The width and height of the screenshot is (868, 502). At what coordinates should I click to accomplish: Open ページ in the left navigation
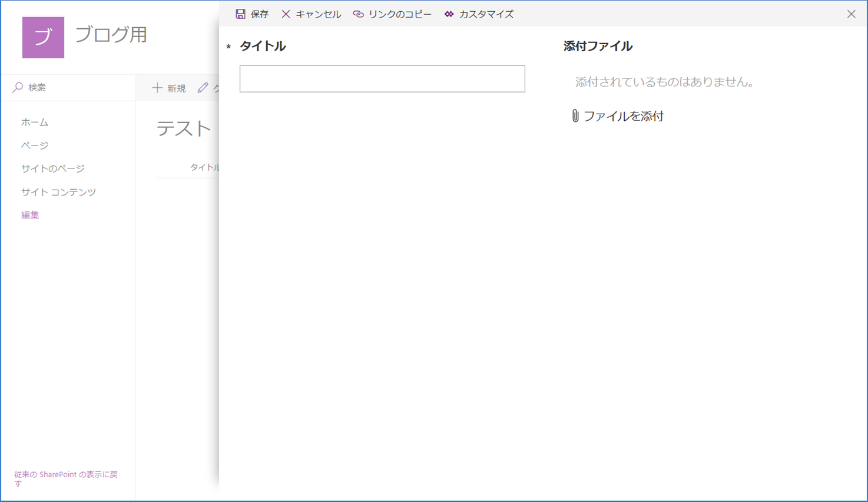(x=35, y=146)
